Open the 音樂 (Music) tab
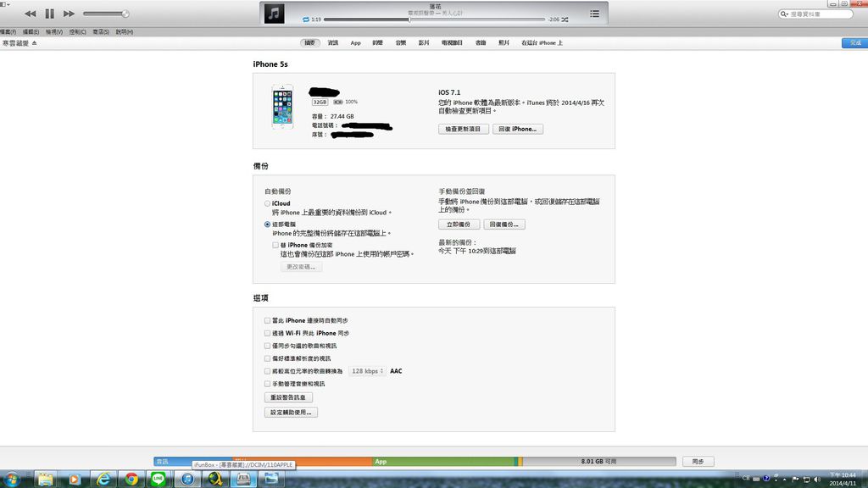 pyautogui.click(x=401, y=42)
